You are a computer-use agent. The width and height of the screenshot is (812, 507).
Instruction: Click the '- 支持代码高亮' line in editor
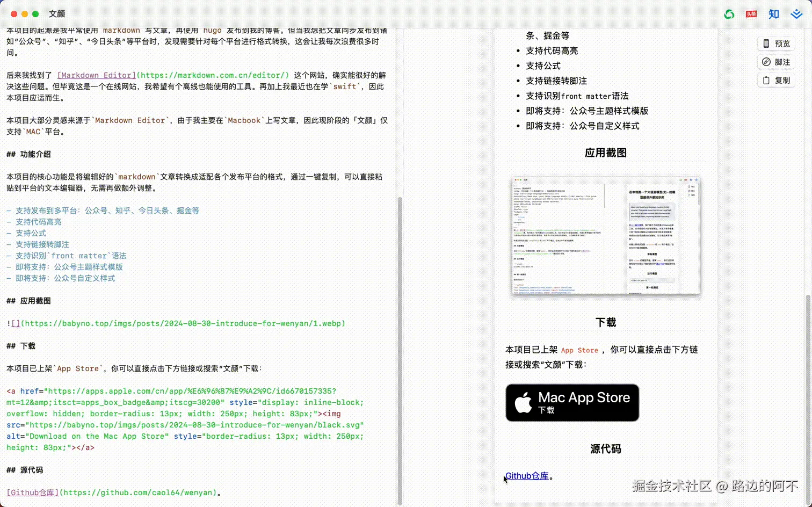tap(34, 222)
